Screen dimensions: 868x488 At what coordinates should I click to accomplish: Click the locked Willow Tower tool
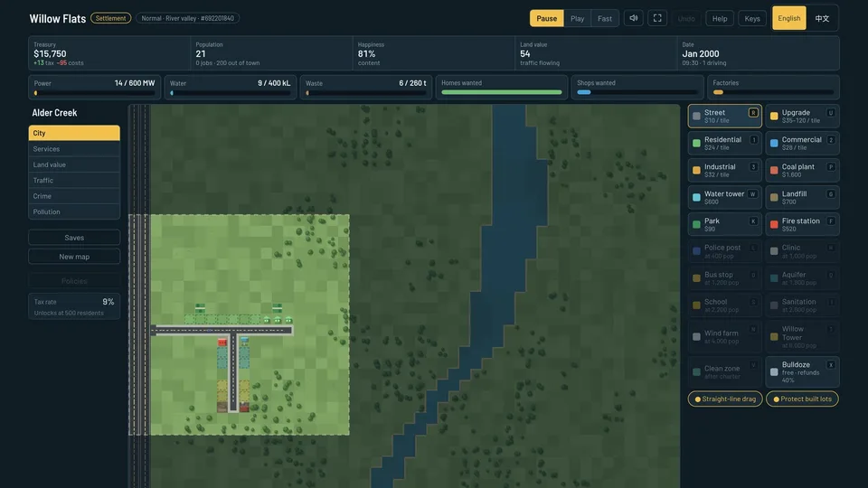click(x=802, y=336)
